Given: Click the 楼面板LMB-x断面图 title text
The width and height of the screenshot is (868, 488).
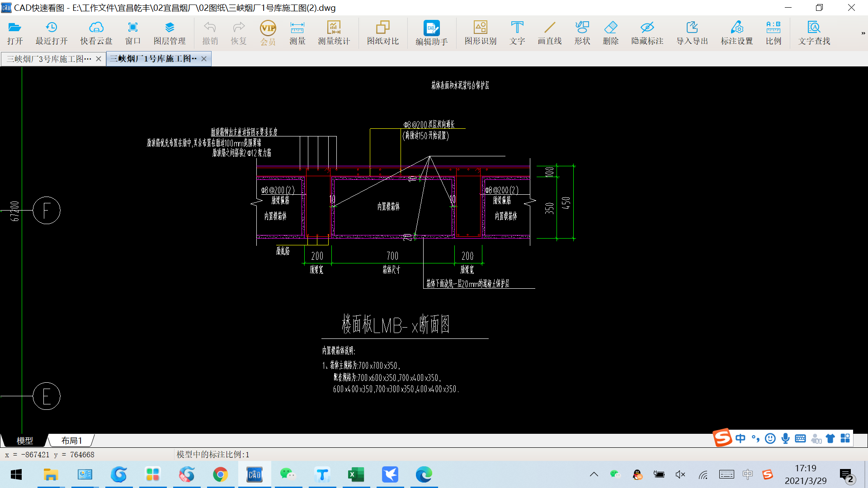Looking at the screenshot, I should tap(396, 324).
